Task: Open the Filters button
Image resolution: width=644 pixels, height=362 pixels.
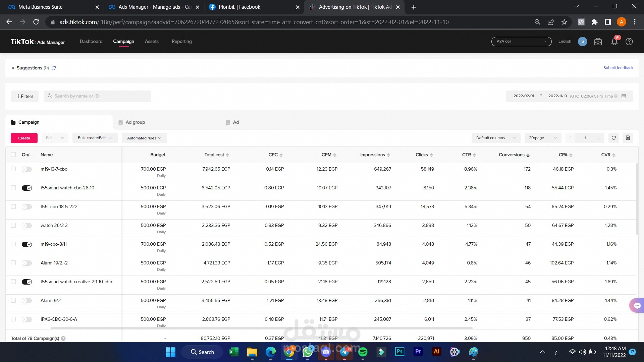Action: coord(25,96)
